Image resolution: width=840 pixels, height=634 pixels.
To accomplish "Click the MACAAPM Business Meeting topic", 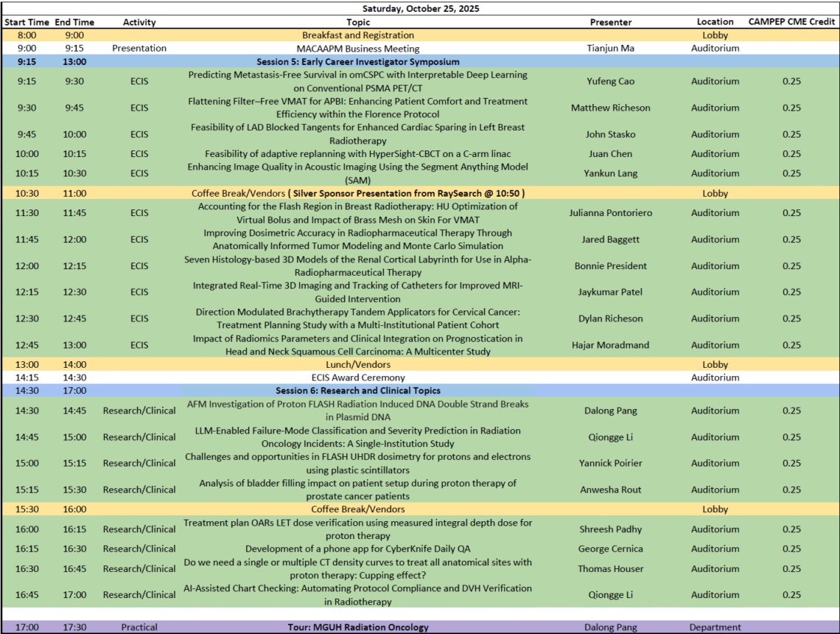I will (x=358, y=49).
